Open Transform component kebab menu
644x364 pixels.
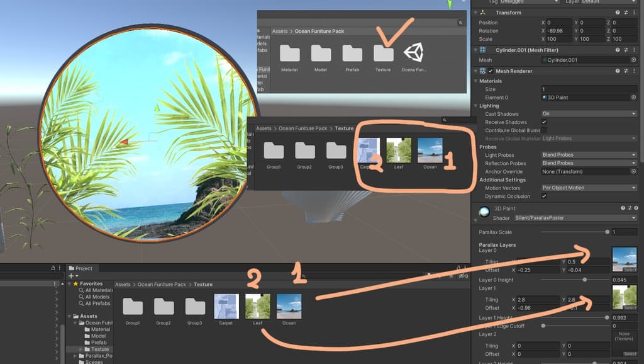pos(634,13)
